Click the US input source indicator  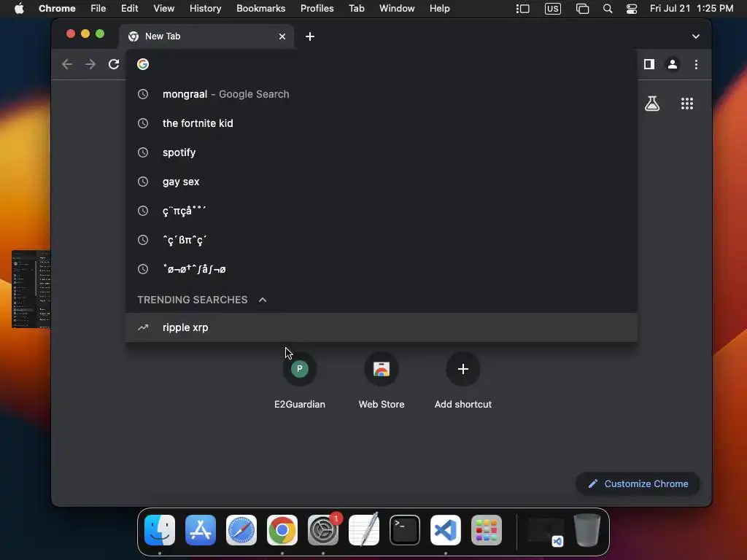click(553, 9)
